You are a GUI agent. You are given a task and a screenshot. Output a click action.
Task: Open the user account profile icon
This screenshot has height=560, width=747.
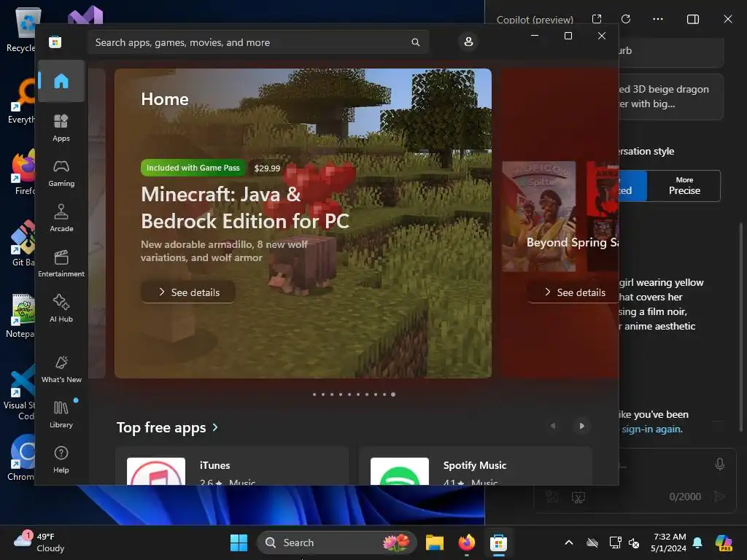click(468, 42)
